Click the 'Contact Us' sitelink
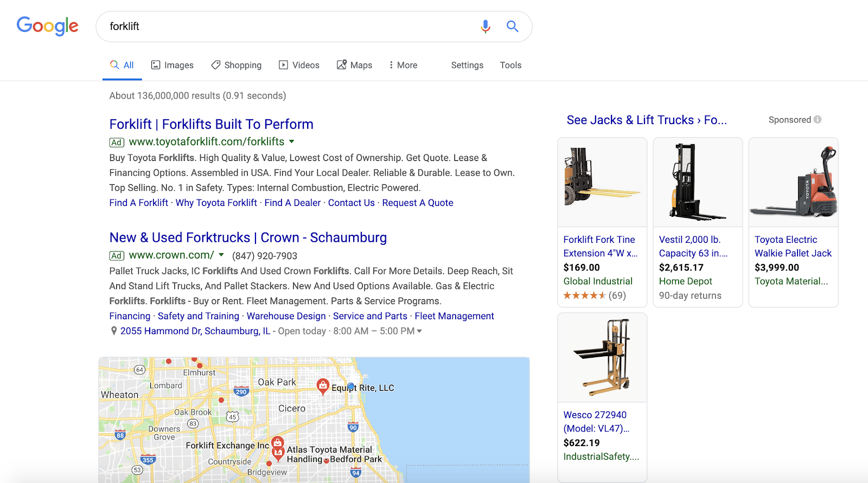This screenshot has height=483, width=868. coord(352,203)
